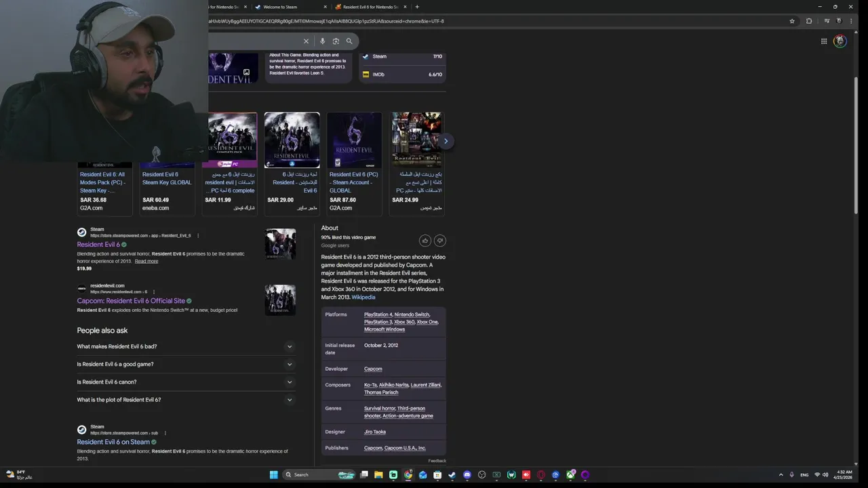Screen dimensions: 868x488
Task: Open the SAR 87.60 Steam Account product card
Action: coord(354,163)
